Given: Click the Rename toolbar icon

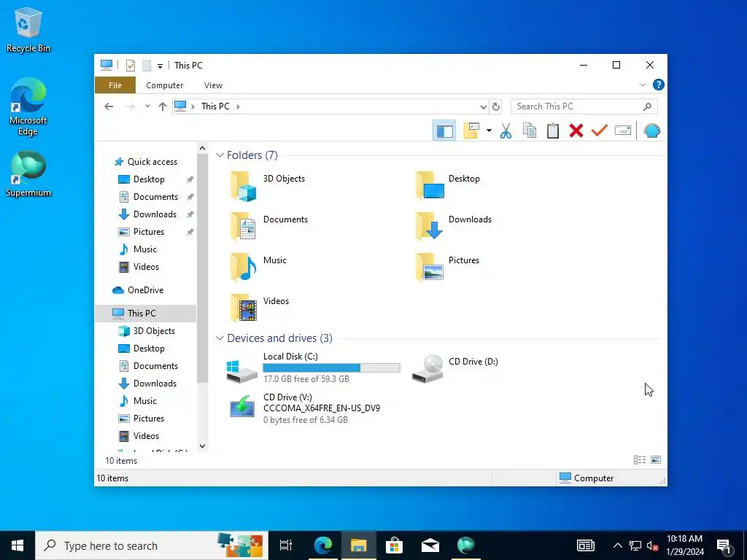Looking at the screenshot, I should (x=623, y=130).
